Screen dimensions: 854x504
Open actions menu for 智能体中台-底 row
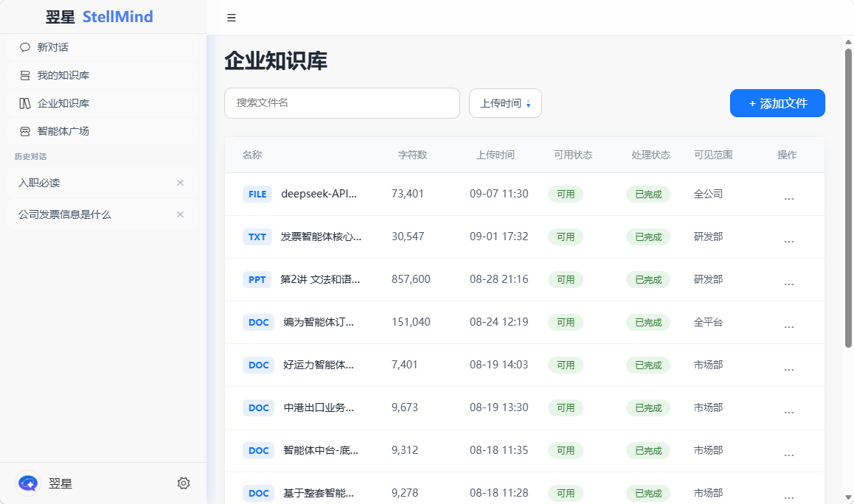[x=788, y=455]
